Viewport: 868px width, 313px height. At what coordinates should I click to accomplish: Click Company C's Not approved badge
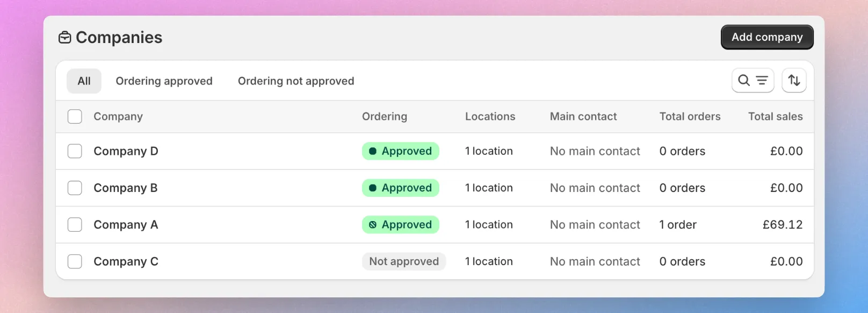click(404, 261)
